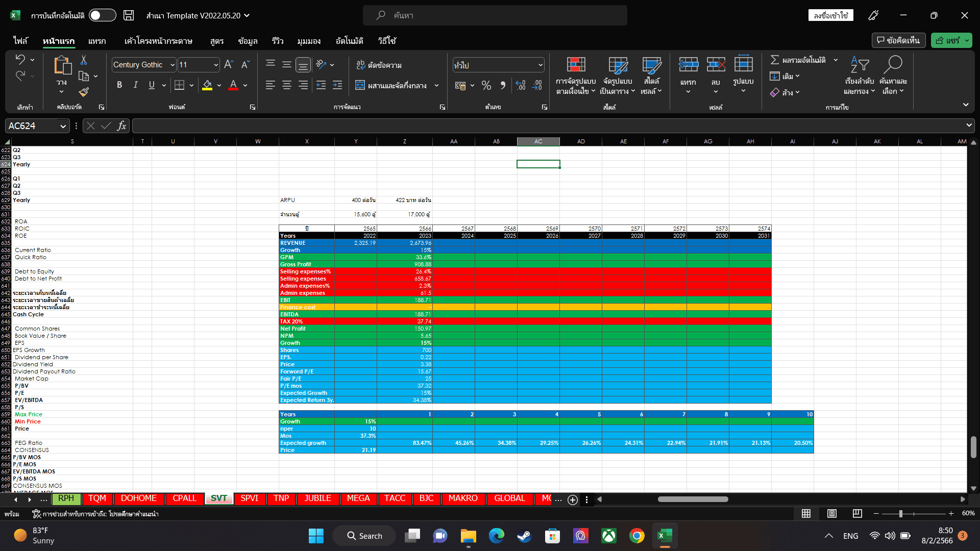
Task: Open Conditional Formatting icon
Action: coord(575,65)
